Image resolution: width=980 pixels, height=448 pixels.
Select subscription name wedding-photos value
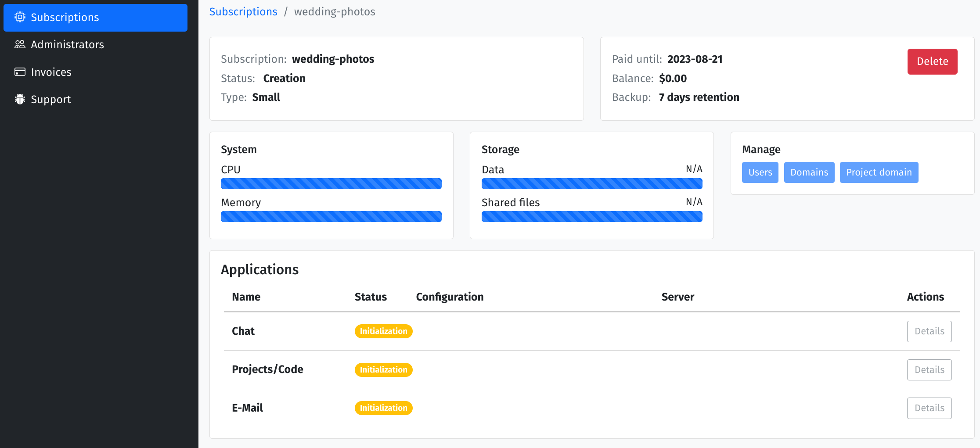pos(333,59)
